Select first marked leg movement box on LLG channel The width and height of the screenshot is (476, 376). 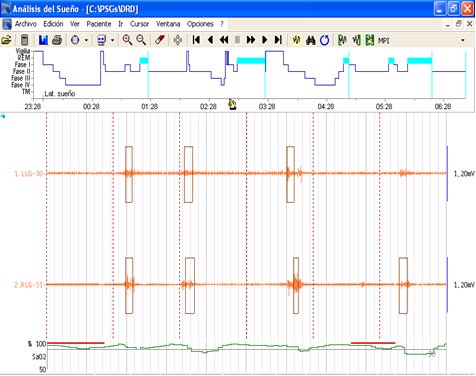[x=129, y=174]
